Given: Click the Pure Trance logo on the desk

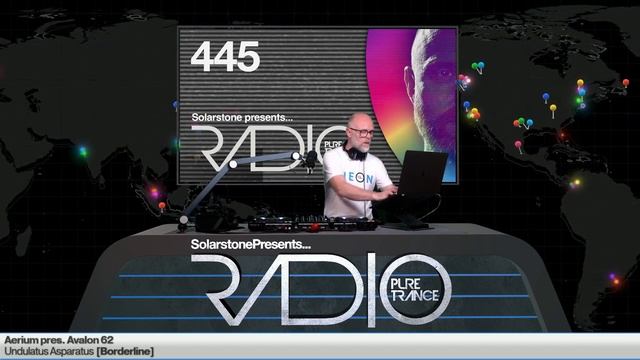Looking at the screenshot, I should pos(415,290).
